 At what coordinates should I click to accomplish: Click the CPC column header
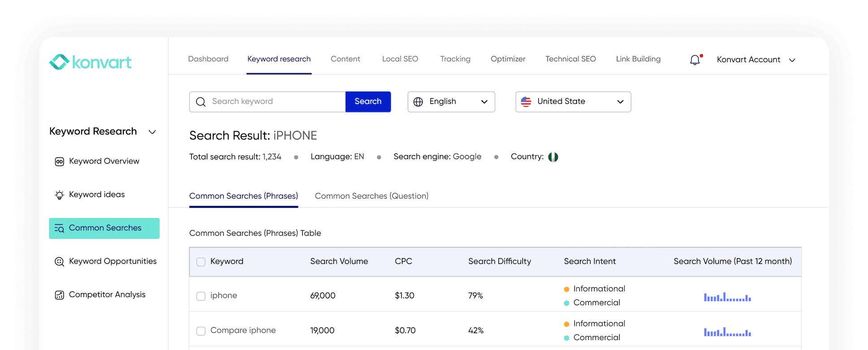[x=404, y=261]
